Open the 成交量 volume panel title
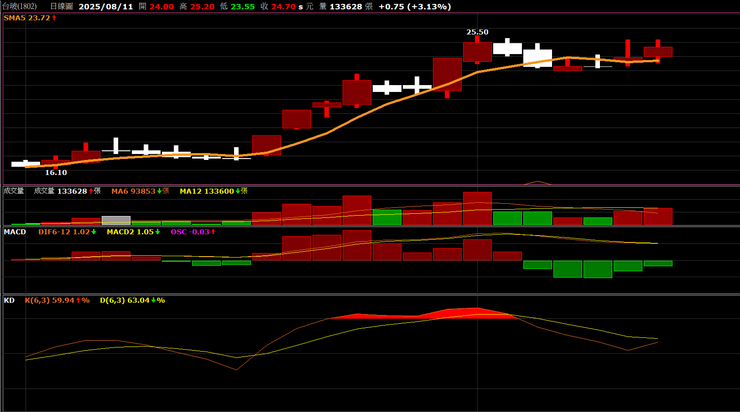Screen dimensions: 740x412 pos(14,190)
